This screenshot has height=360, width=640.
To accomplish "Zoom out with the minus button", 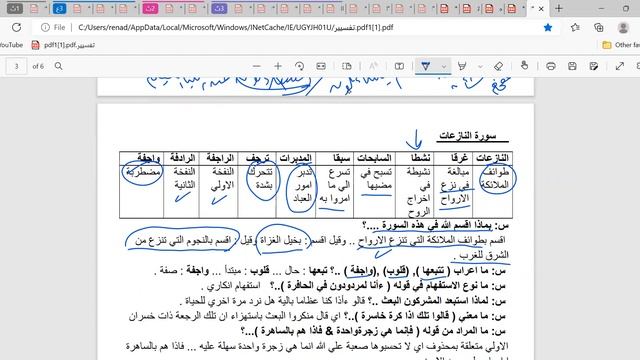I will click(256, 66).
